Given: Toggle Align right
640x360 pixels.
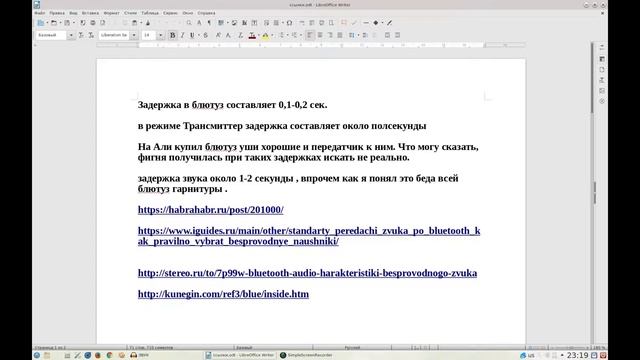Looking at the screenshot, I should click(x=330, y=35).
